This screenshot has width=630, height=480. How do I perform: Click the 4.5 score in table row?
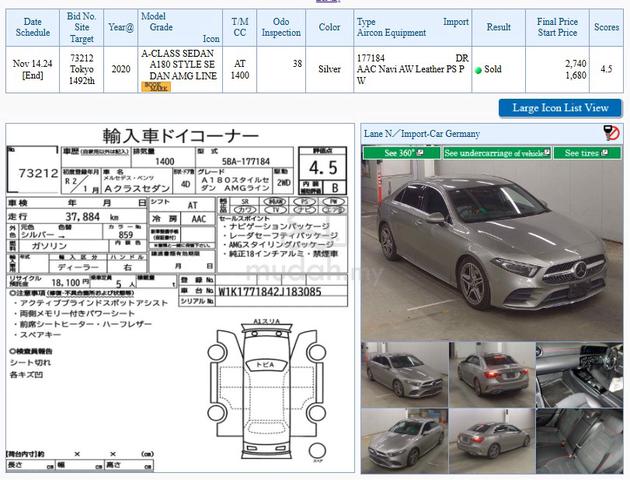[x=606, y=69]
